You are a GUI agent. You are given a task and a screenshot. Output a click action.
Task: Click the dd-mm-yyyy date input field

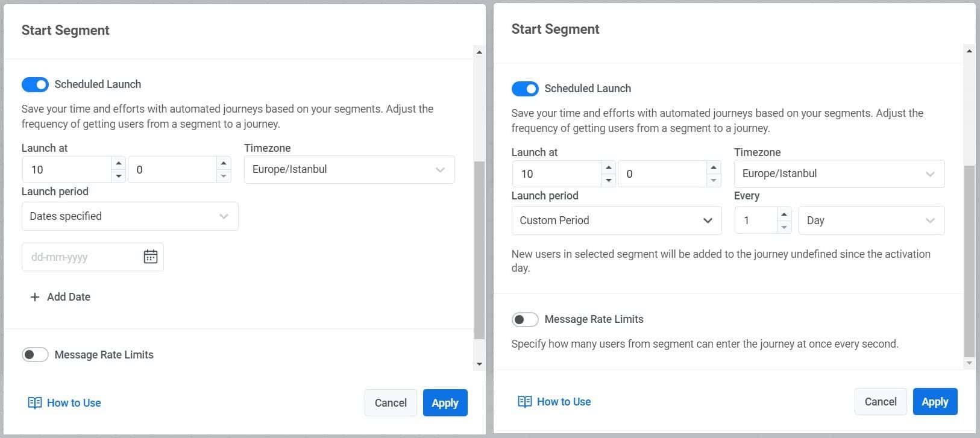tap(81, 257)
